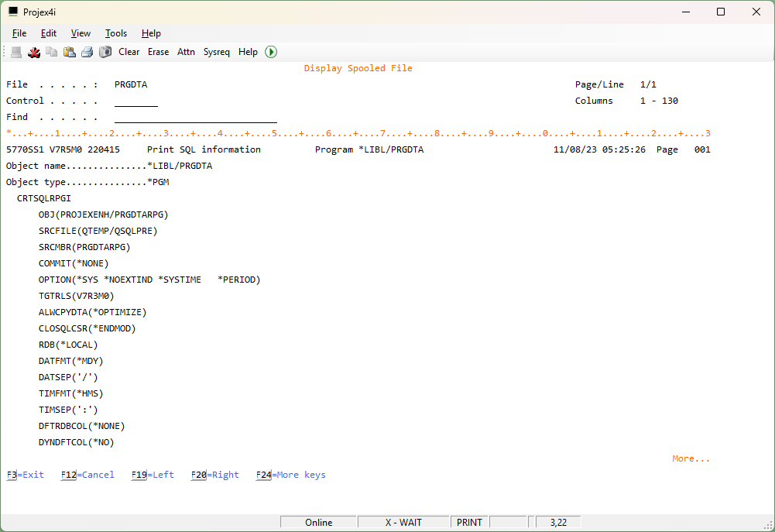Click the Control input field
The height and width of the screenshot is (532, 775).
136,101
